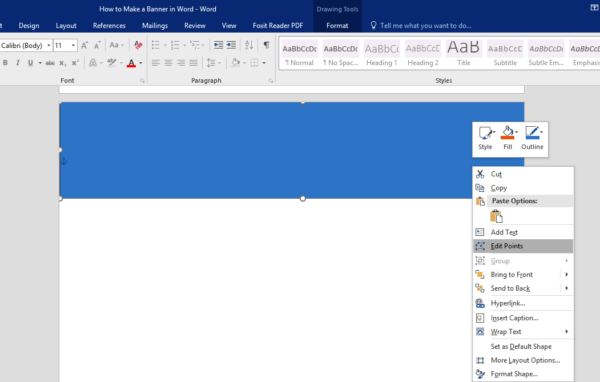Switch to the References tab
The image size is (600, 382).
109,26
